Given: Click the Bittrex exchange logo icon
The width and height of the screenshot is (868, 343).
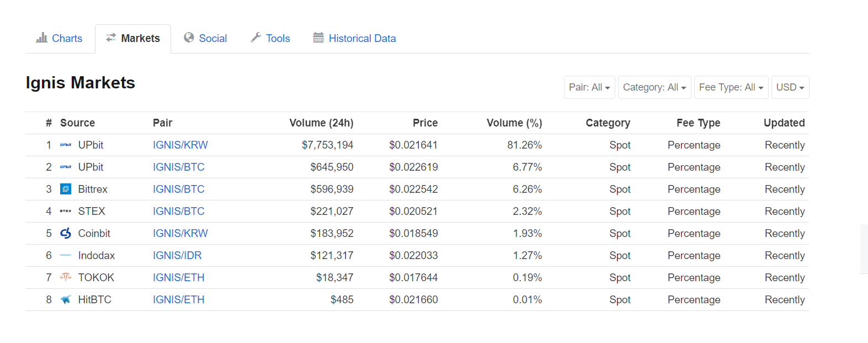Looking at the screenshot, I should point(66,189).
